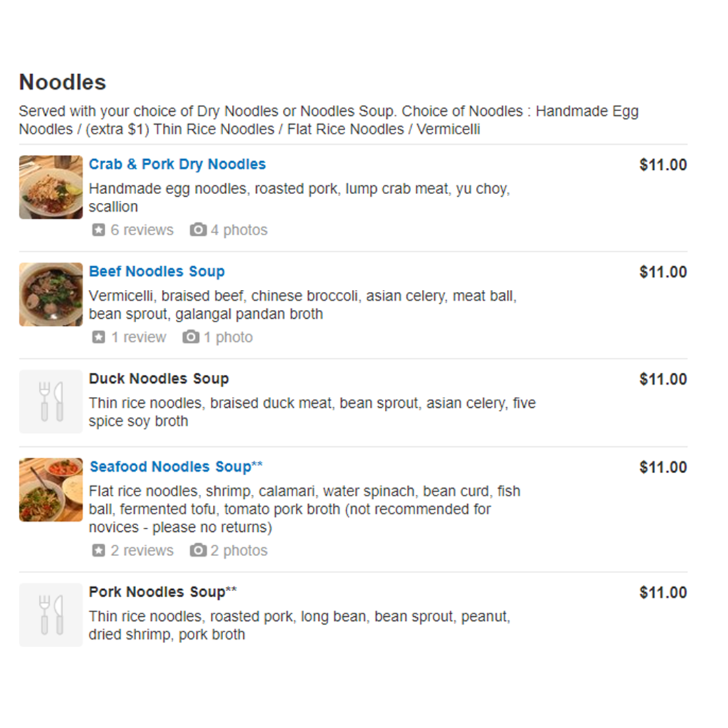Click the star icon beside 6 reviews

pos(98,230)
